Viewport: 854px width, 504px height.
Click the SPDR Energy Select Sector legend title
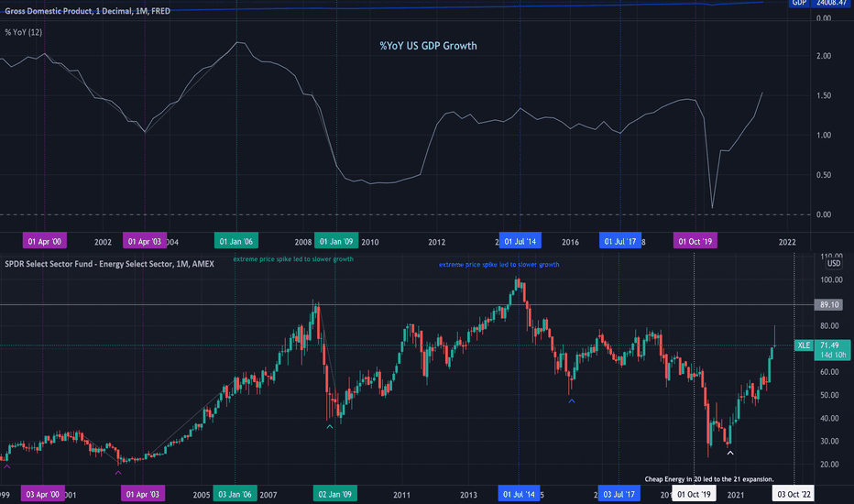coord(109,264)
